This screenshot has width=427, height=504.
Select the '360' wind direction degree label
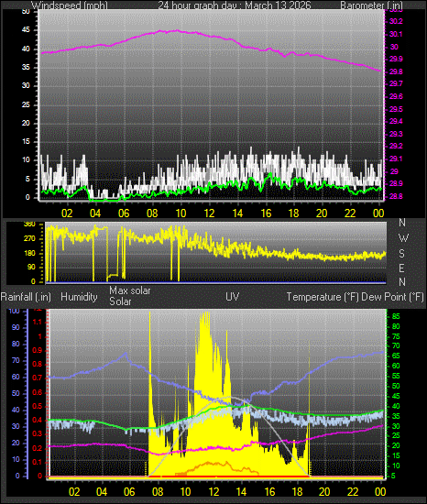click(x=29, y=225)
